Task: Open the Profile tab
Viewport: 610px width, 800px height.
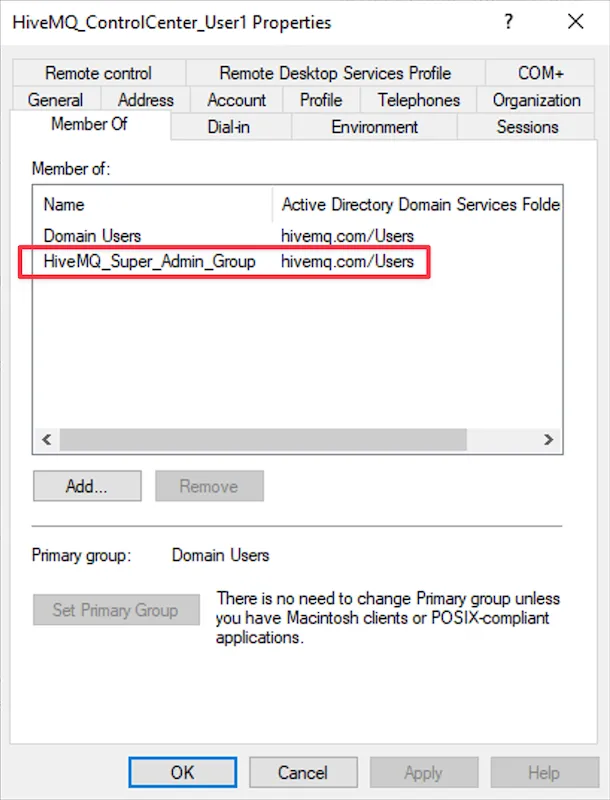Action: [321, 100]
